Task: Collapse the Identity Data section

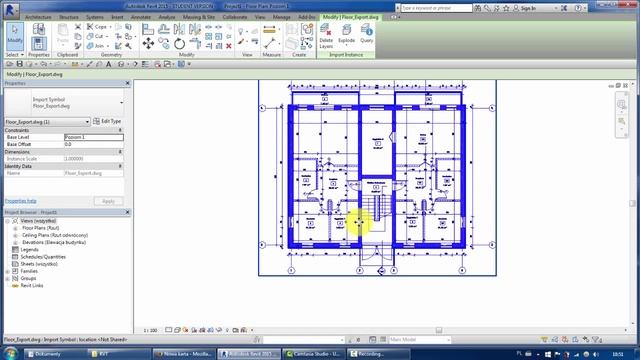Action: click(120, 167)
